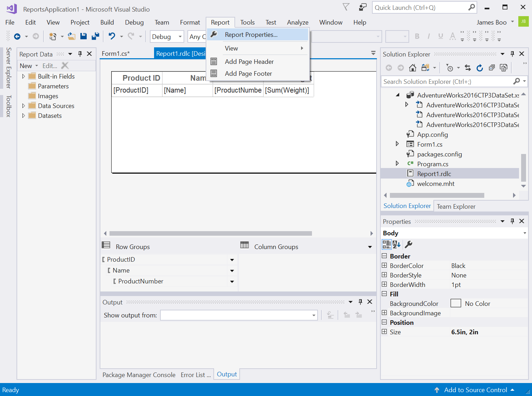The width and height of the screenshot is (532, 396).
Task: Click the report designer horizontal scrollbar
Action: (211, 233)
